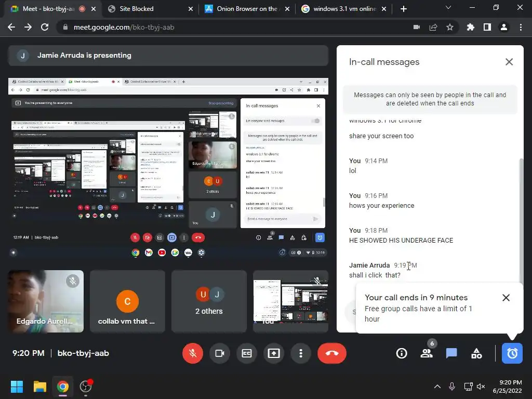The width and height of the screenshot is (532, 399).
Task: Dismiss the 'Your call ends in 9 minutes' notice
Action: [x=506, y=298]
